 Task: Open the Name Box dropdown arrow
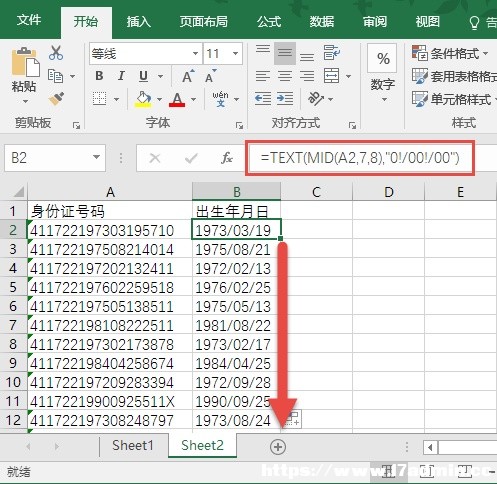[x=96, y=157]
